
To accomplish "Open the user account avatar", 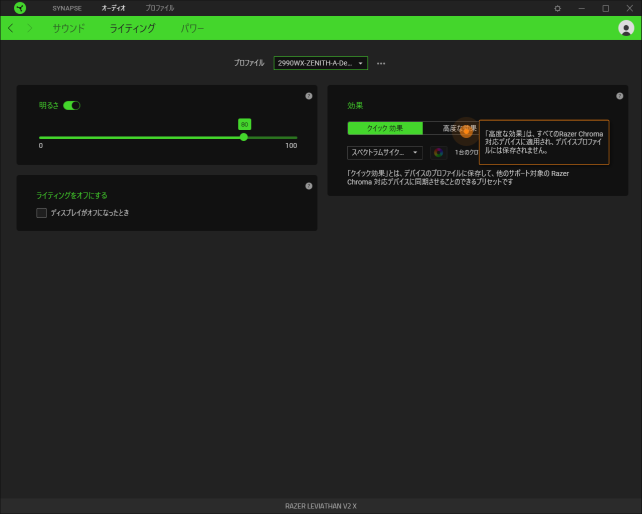I will [x=626, y=28].
